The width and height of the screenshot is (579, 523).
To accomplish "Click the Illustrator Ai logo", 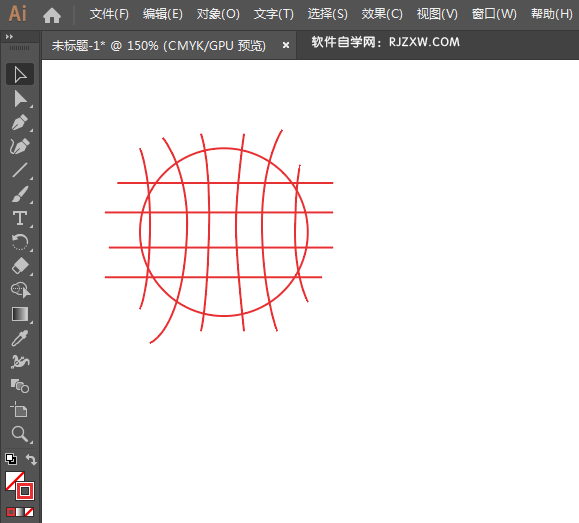I will [x=17, y=14].
